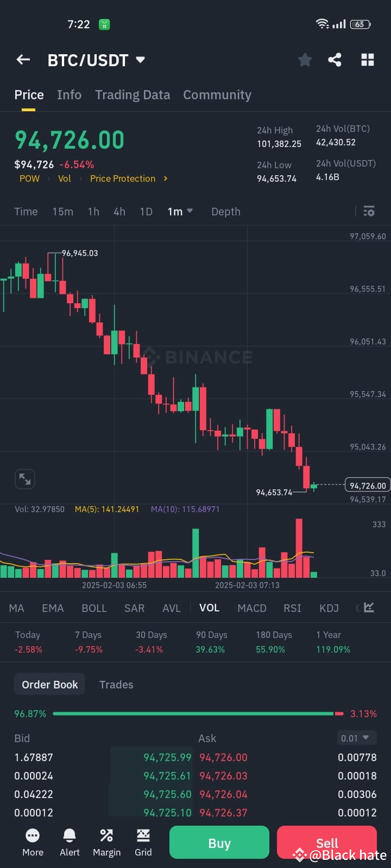Enable the MACD indicator
The height and width of the screenshot is (868, 391).
(x=252, y=608)
